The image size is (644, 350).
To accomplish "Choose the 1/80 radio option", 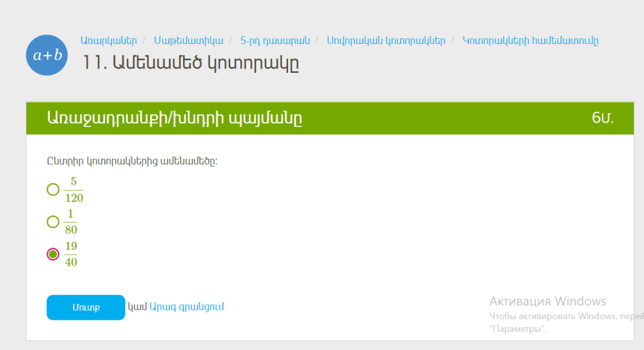I will [x=53, y=221].
